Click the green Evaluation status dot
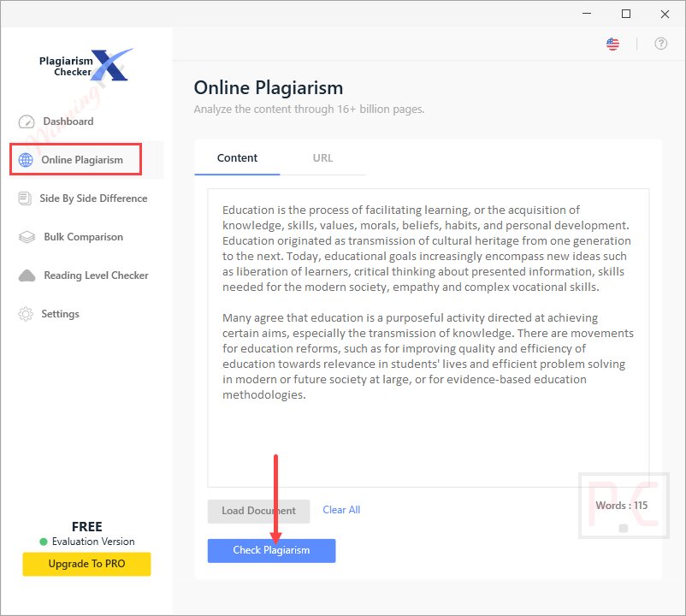The image size is (686, 616). [44, 542]
